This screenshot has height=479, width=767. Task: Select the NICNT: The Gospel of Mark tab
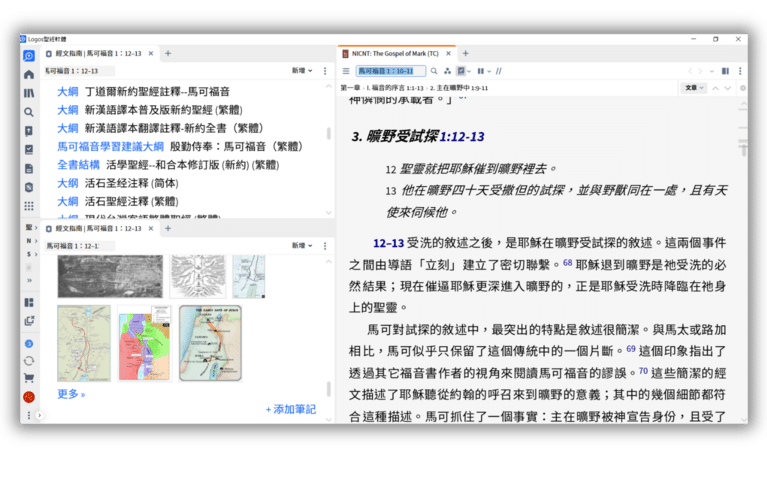tap(395, 54)
